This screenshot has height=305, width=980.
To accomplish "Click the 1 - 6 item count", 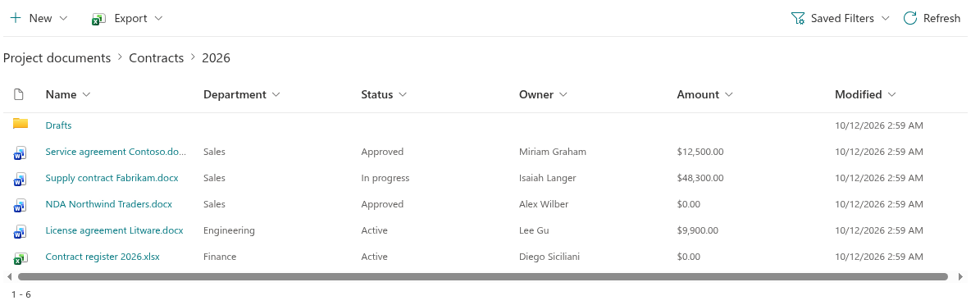I will click(x=21, y=294).
